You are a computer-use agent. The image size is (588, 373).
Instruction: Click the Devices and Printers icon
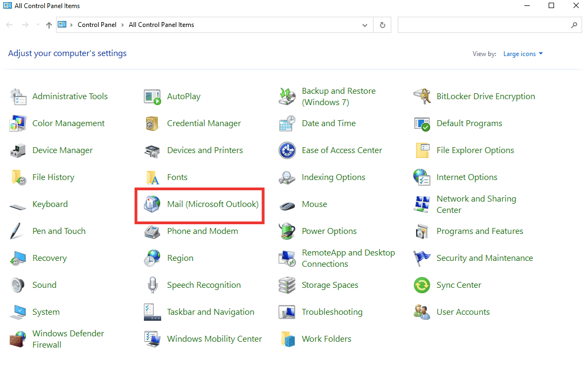coord(152,151)
